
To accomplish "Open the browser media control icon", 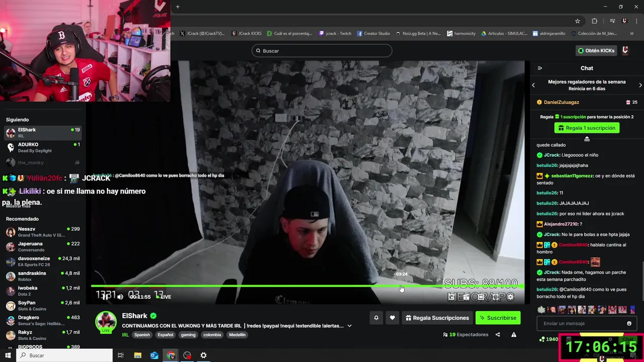I will [612, 21].
